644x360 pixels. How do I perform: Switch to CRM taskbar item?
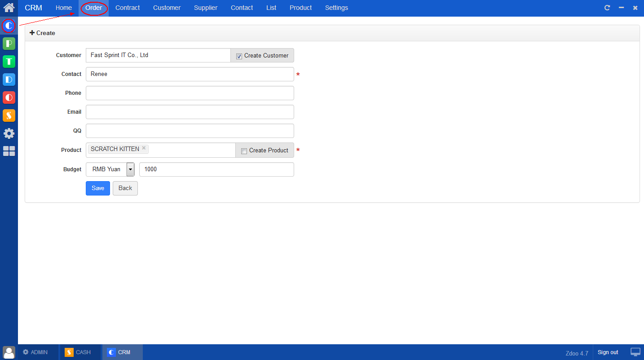click(122, 352)
